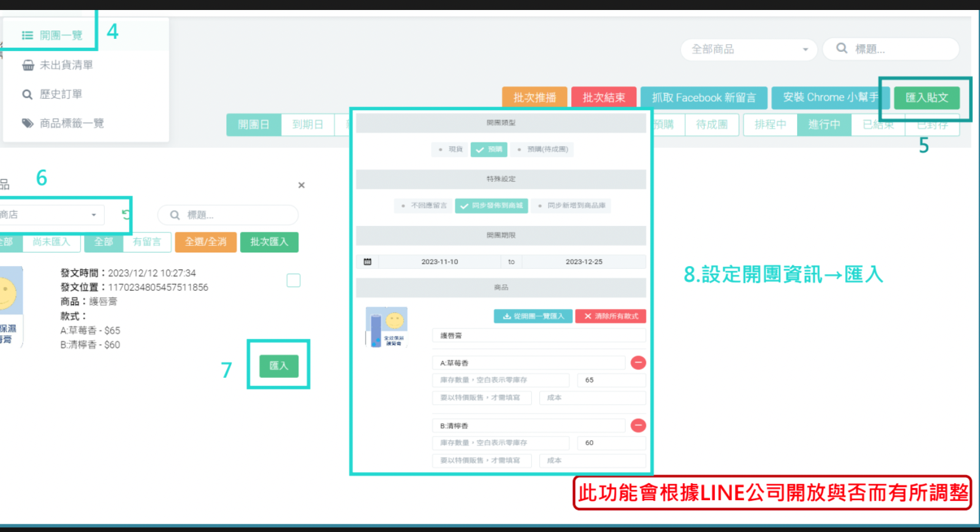Click the product image in the settings form
The width and height of the screenshot is (980, 532).
(x=386, y=327)
